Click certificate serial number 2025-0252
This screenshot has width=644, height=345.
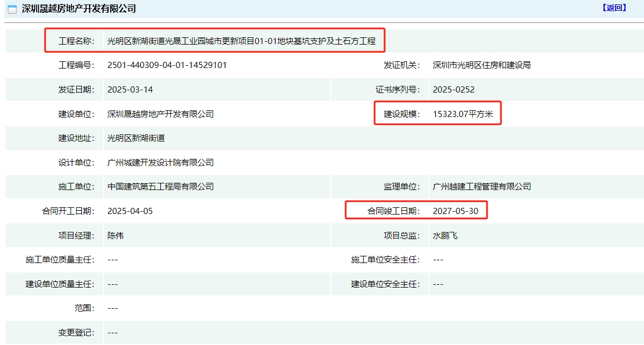click(x=454, y=90)
